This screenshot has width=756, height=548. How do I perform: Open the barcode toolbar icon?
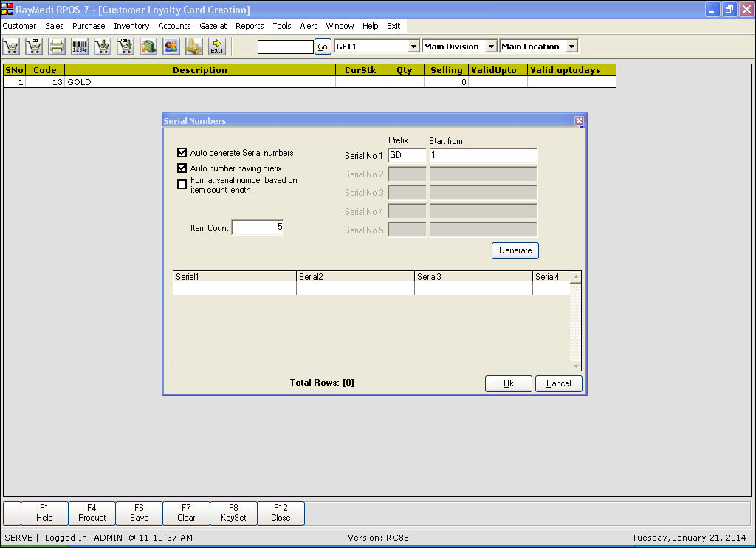tap(80, 47)
